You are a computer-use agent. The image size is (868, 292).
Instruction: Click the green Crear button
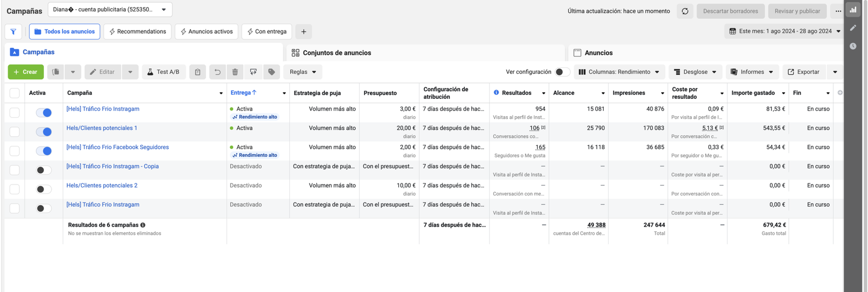coord(26,72)
